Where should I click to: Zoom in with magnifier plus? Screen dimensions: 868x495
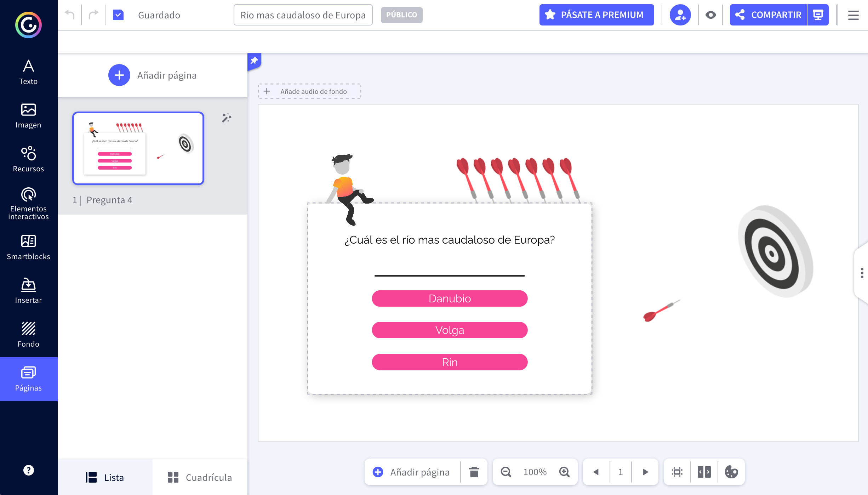[x=564, y=472]
